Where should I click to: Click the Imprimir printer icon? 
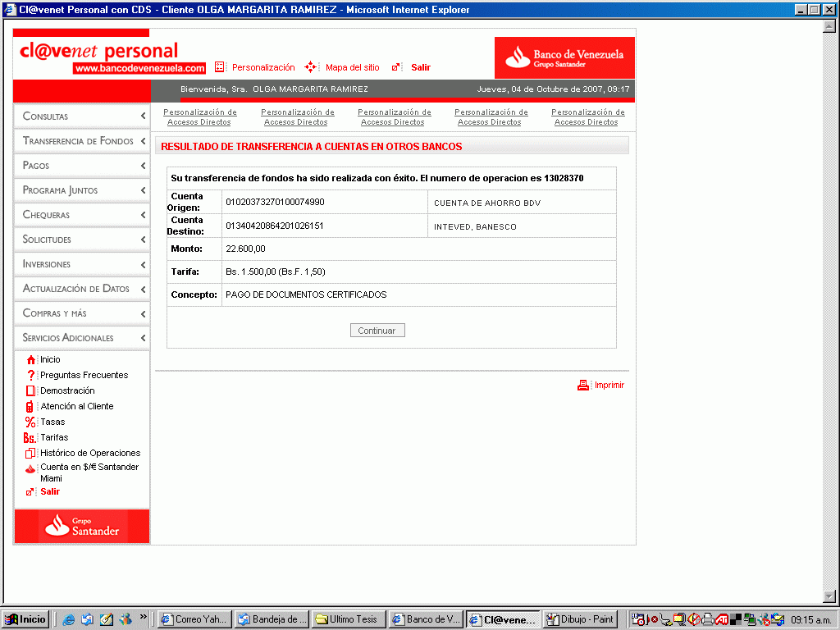[583, 385]
